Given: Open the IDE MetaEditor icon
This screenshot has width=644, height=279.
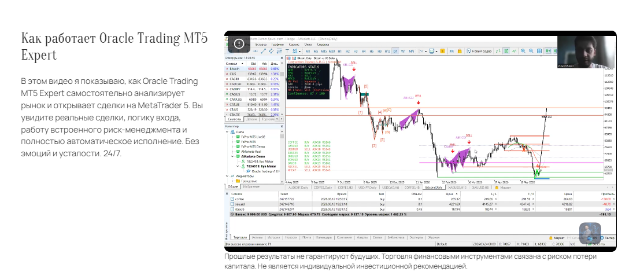Looking at the screenshot, I should pos(451,51).
